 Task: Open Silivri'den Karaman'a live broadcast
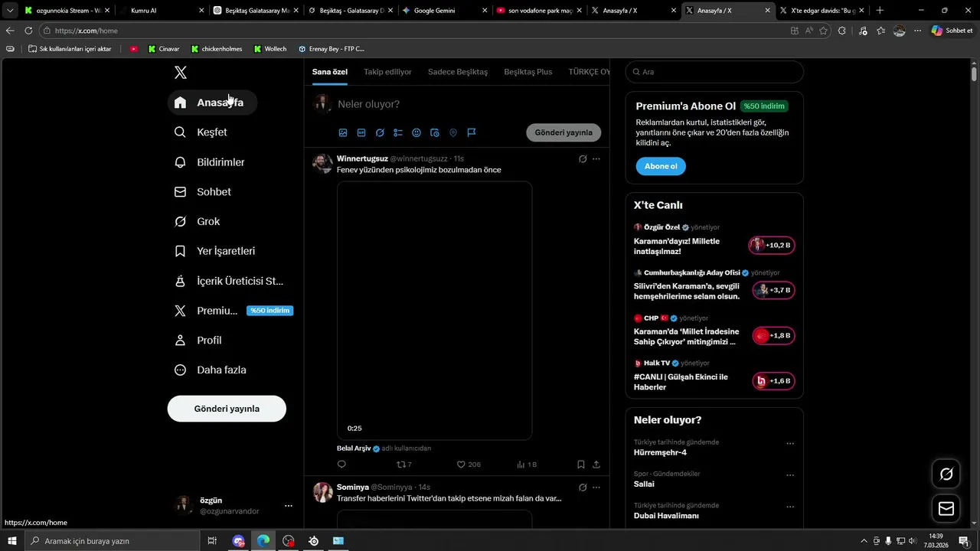point(714,285)
